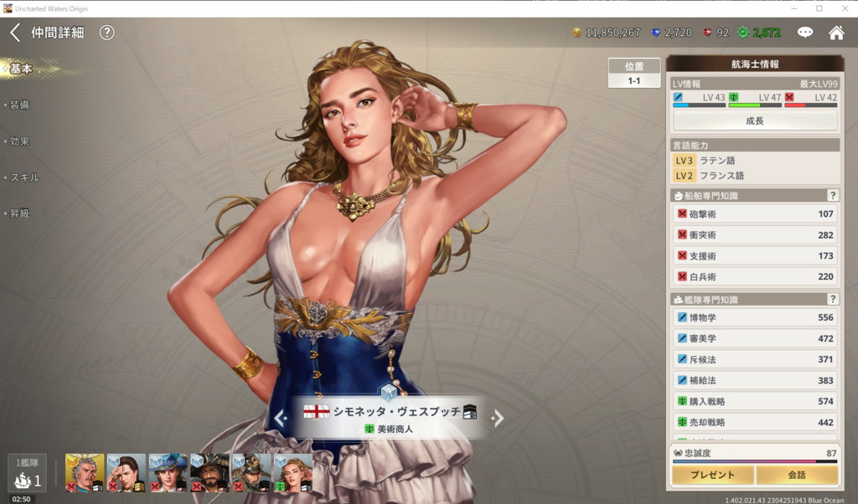Click the 航海士情報 panel header
Viewport: 858px width, 504px height.
[755, 64]
